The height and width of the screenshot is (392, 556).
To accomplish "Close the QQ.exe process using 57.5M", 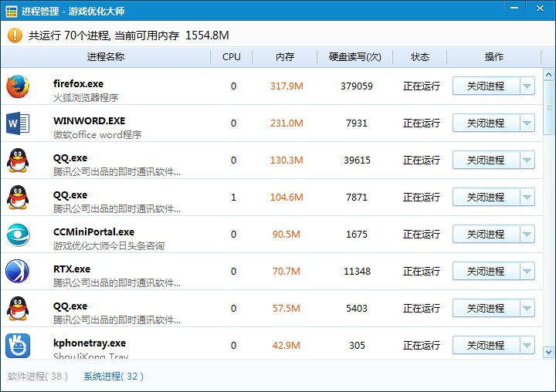I will tap(486, 309).
